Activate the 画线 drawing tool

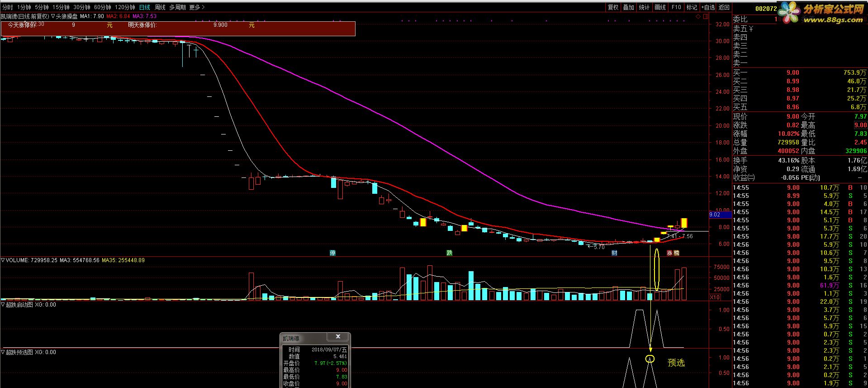point(660,7)
